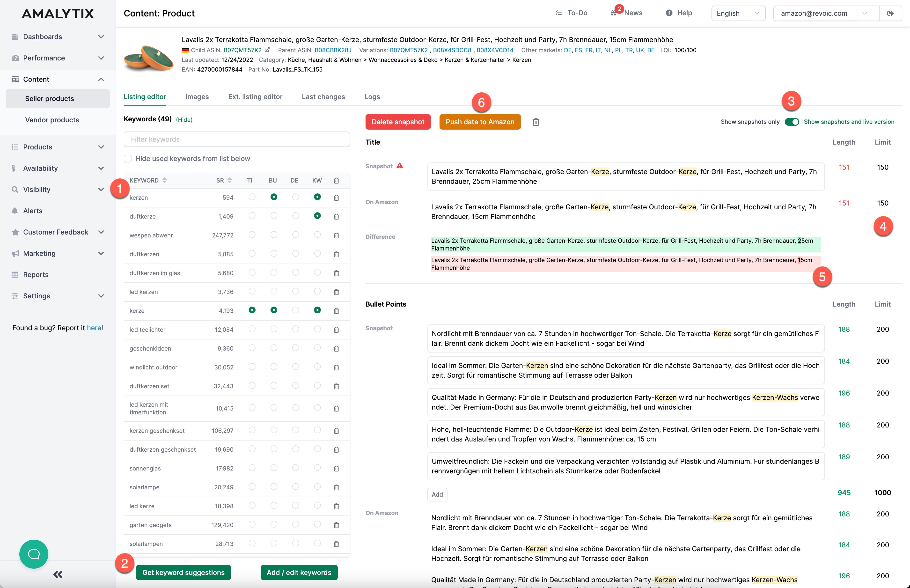This screenshot has width=910, height=588.
Task: Click in the Filter keywords field
Action: [x=237, y=139]
